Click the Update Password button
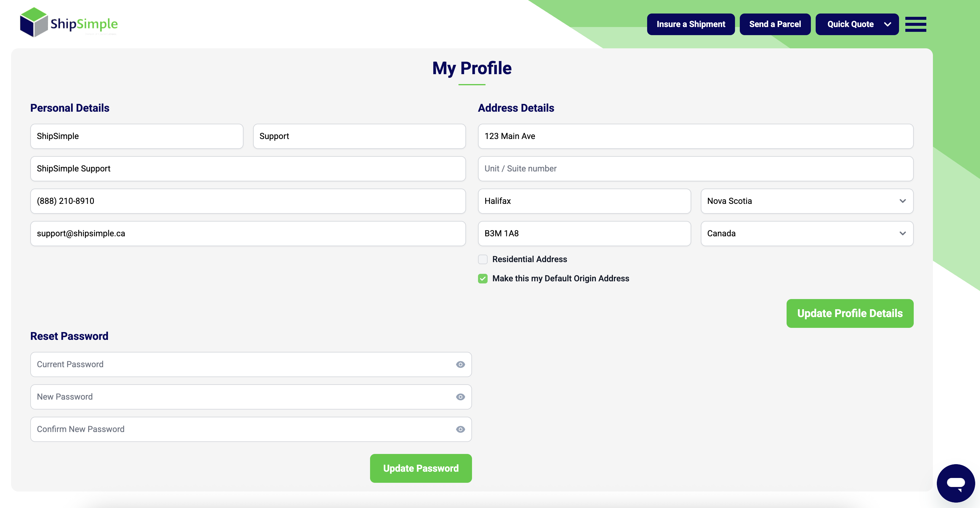 (x=420, y=468)
